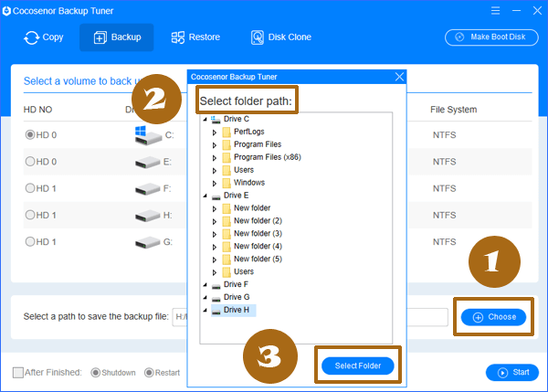Expand the Program Files folder node
The height and width of the screenshot is (392, 548).
(215, 145)
